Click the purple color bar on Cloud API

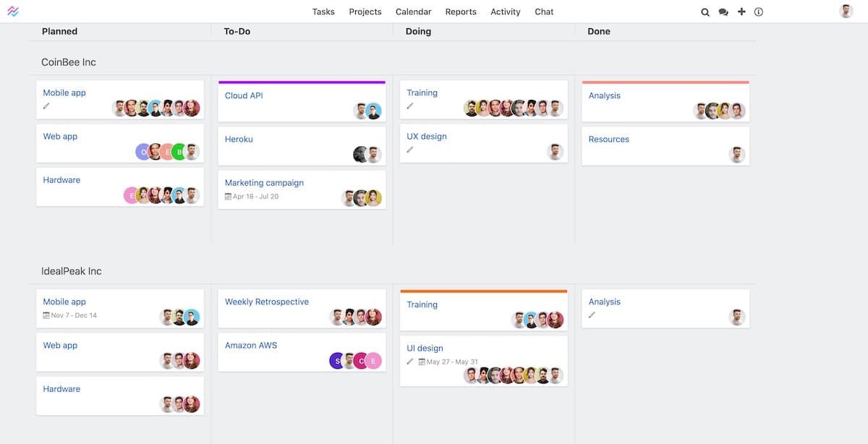coord(302,82)
